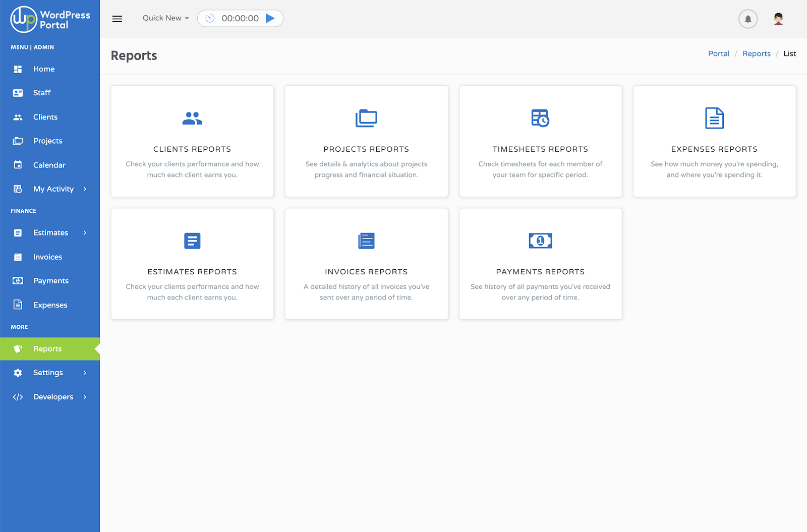
Task: Click the notification bell icon
Action: [x=748, y=19]
